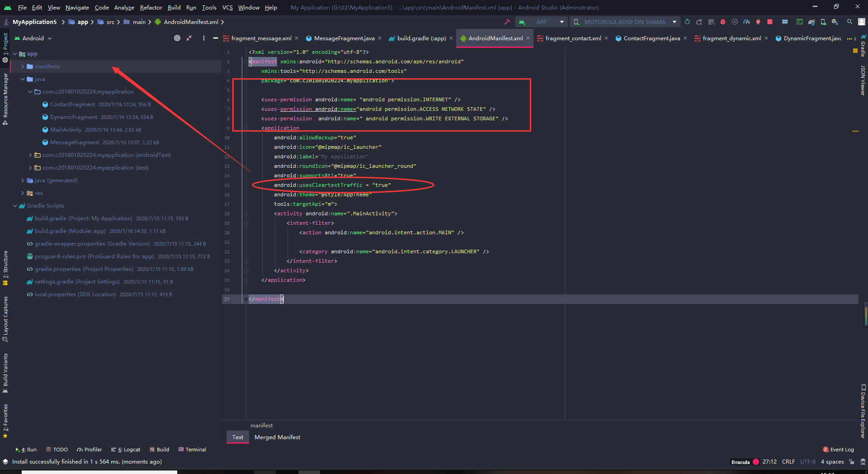Toggle the Device File Explorer window

pos(863,411)
